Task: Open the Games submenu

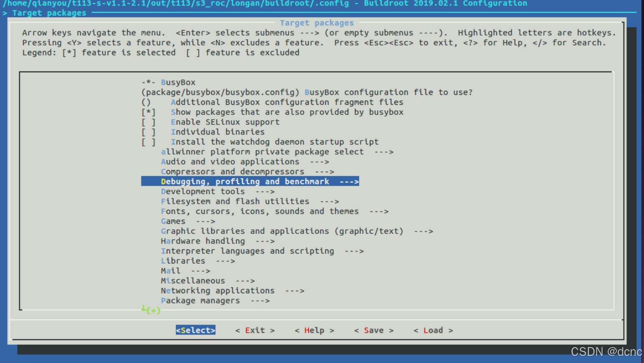Action: click(188, 221)
